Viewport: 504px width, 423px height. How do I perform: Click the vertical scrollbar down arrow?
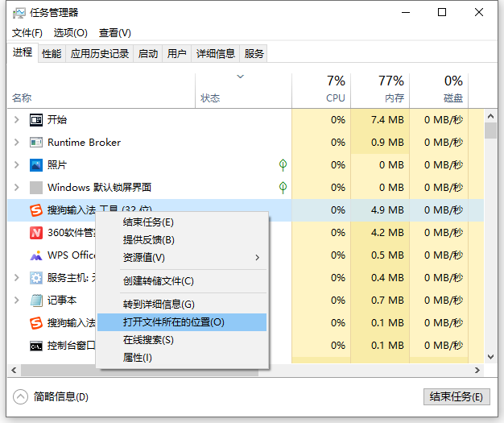coord(490,358)
